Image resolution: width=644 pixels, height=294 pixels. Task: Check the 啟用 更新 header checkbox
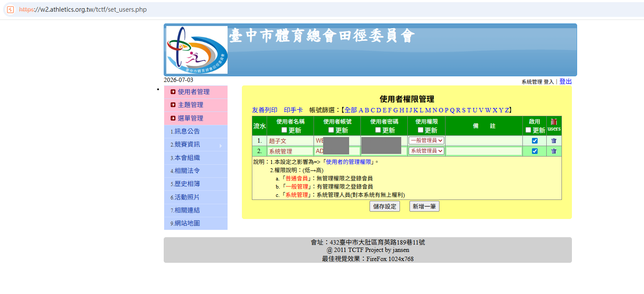(528, 130)
